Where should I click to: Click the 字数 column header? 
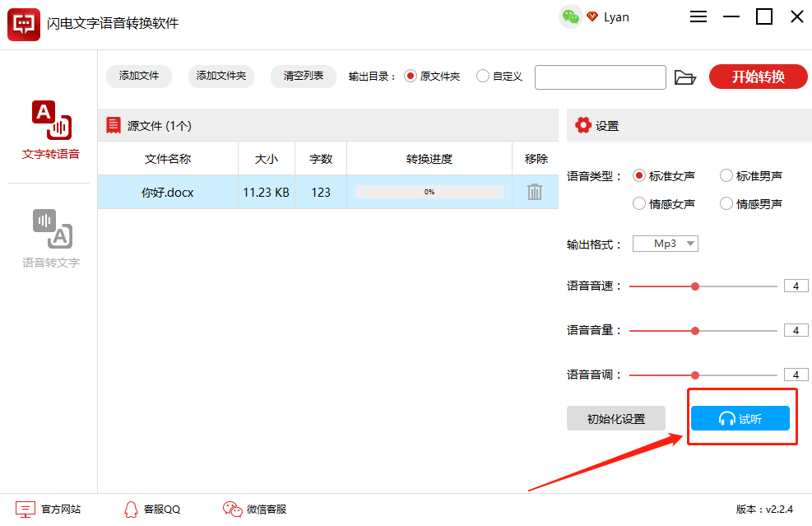point(321,159)
